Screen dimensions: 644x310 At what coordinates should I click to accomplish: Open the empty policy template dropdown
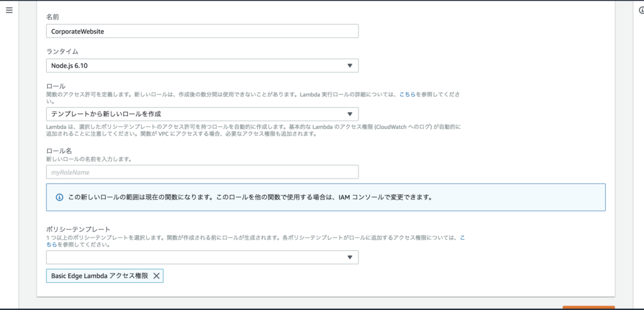tap(202, 257)
